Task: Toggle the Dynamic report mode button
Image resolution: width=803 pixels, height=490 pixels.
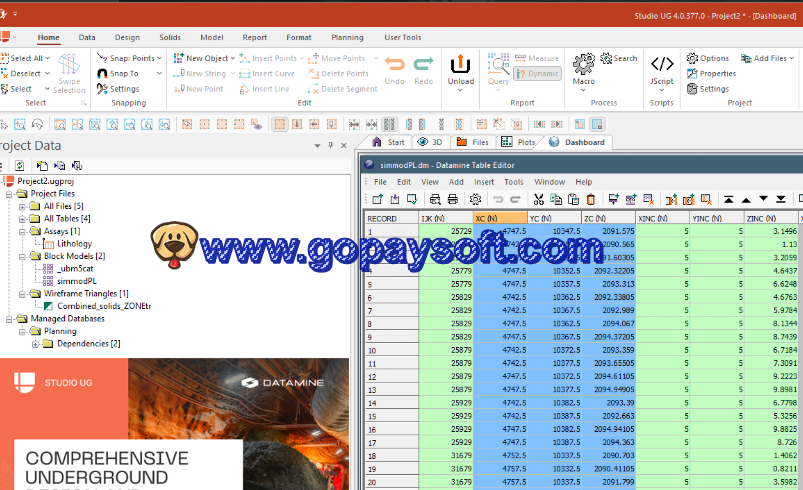Action: 538,73
